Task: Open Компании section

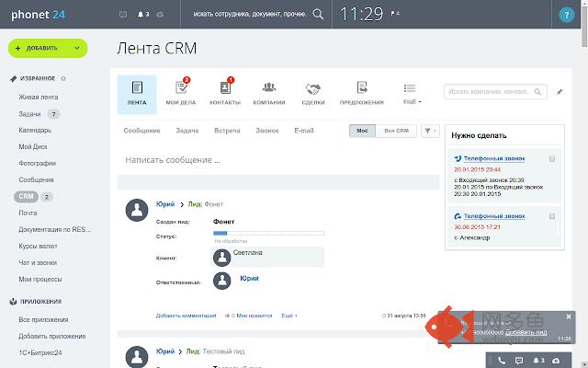Action: [x=269, y=94]
